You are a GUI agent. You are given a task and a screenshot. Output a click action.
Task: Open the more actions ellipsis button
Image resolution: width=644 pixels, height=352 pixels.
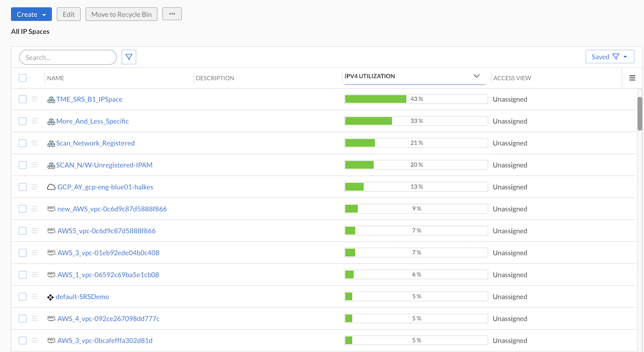tap(172, 14)
